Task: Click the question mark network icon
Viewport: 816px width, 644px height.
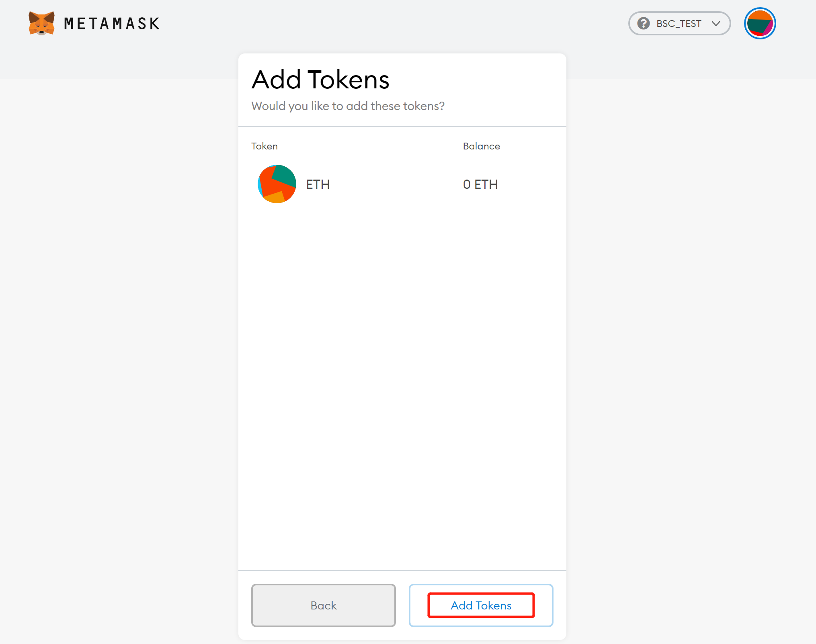Action: point(643,24)
